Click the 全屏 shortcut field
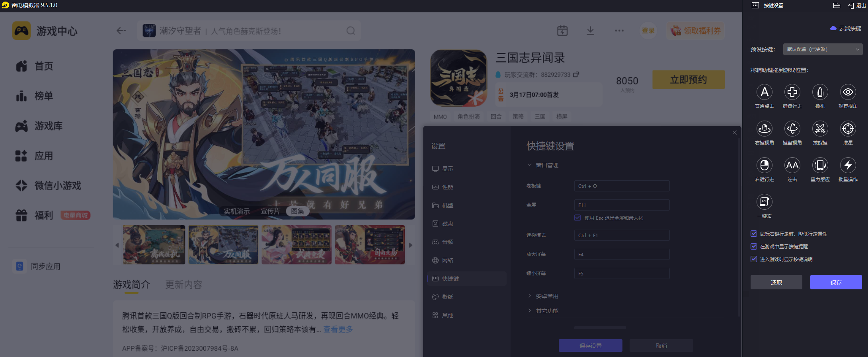The width and height of the screenshot is (868, 357). (x=622, y=205)
